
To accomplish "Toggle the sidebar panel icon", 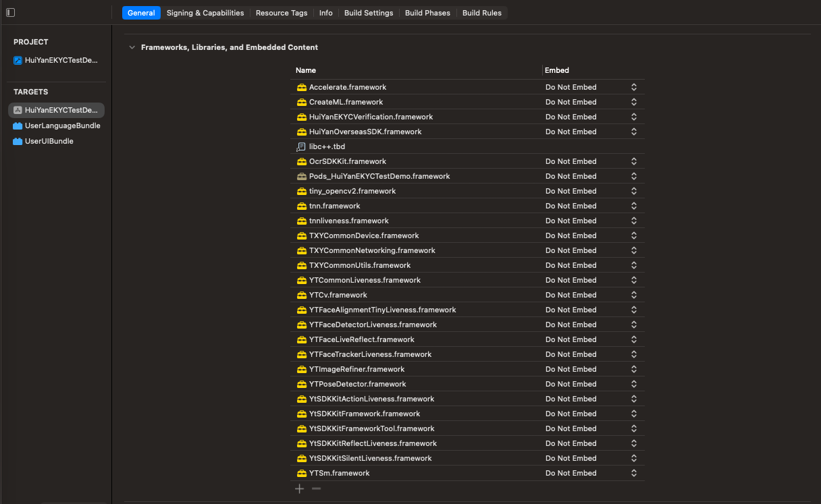I will click(x=10, y=13).
